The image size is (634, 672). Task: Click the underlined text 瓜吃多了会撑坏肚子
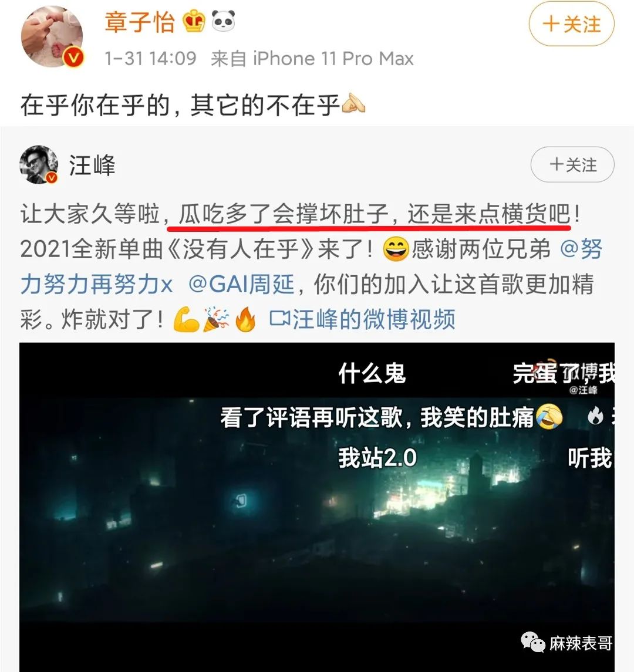pos(284,214)
